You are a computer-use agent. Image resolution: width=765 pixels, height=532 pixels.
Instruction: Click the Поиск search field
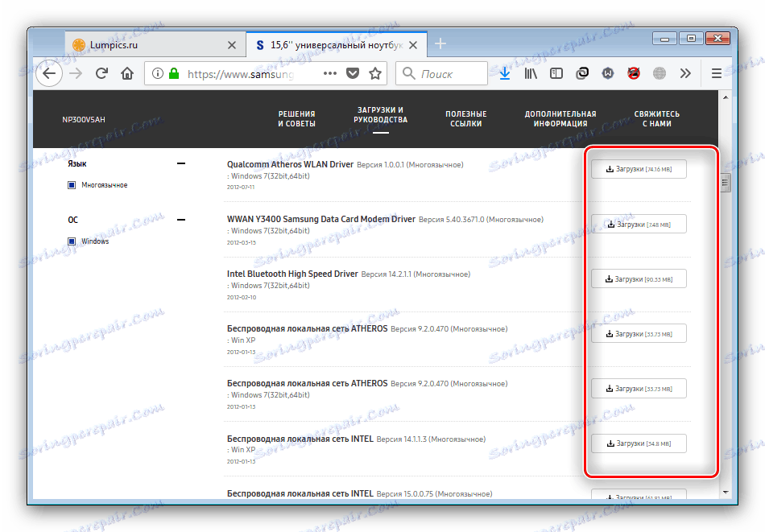pyautogui.click(x=440, y=72)
